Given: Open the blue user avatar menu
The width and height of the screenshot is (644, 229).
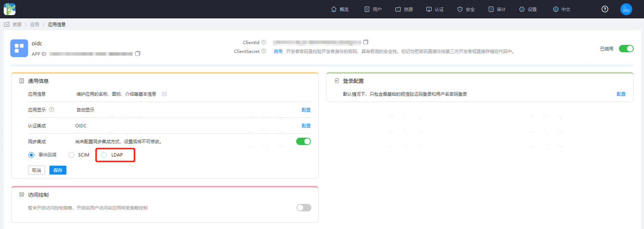Looking at the screenshot, I should coord(626,9).
